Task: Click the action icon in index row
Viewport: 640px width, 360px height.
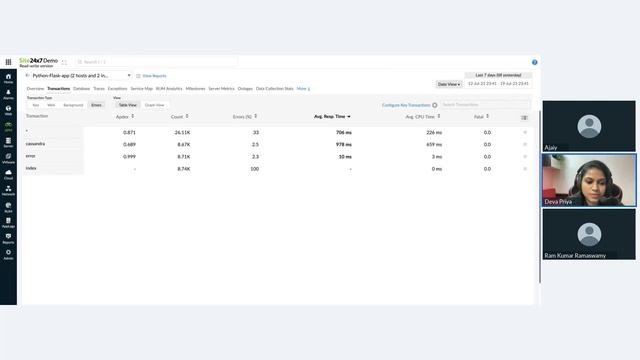Action: (x=525, y=169)
